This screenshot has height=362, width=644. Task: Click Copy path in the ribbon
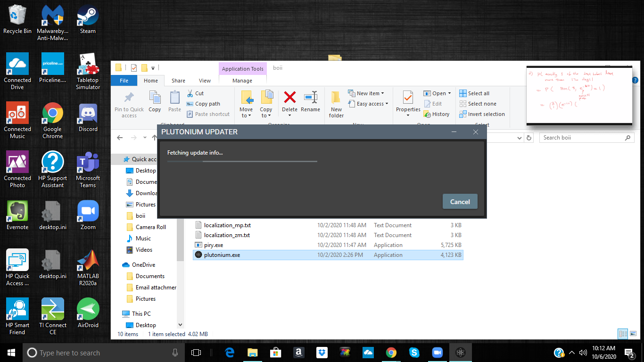click(x=203, y=104)
